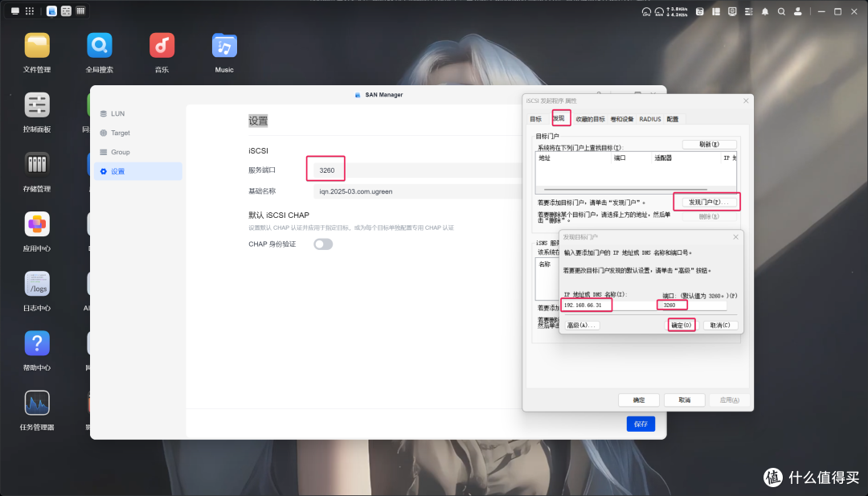Viewport: 868px width, 496px height.
Task: Open the 日志中心 log center icon
Action: (x=37, y=284)
